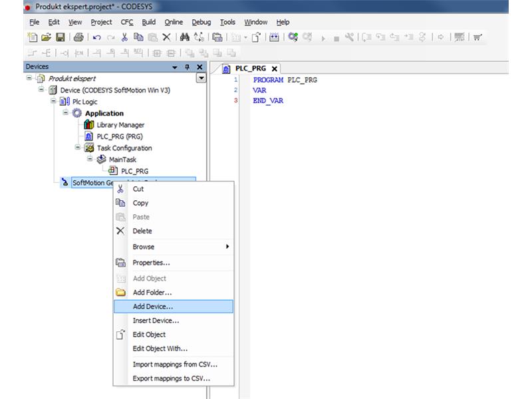Click the Properties icon in context menu
The width and height of the screenshot is (532, 399).
tap(120, 262)
